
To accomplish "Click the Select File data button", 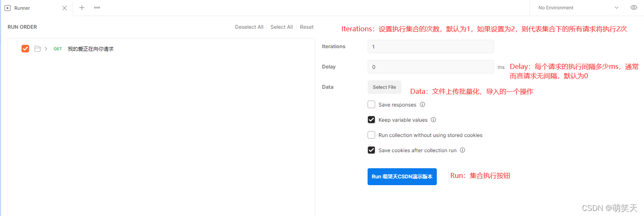I will [x=384, y=87].
